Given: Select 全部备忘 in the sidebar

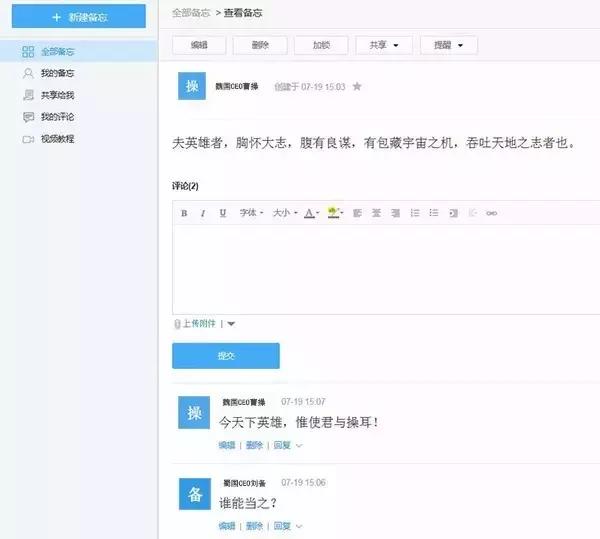Looking at the screenshot, I should point(78,51).
